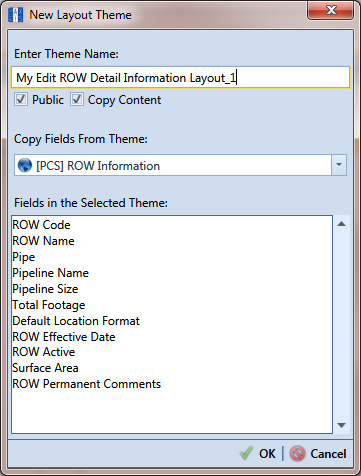This screenshot has width=361, height=476.
Task: Click the globe icon in theme dropdown
Action: (25, 165)
